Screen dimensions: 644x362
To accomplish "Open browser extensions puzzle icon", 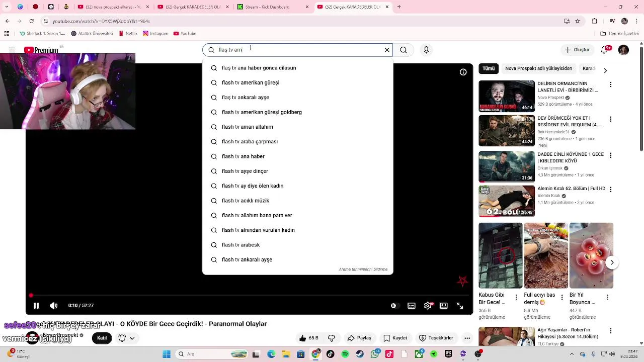I will (594, 21).
